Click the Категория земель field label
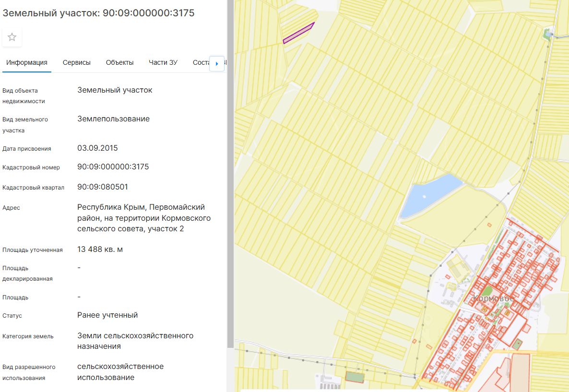 click(x=28, y=336)
